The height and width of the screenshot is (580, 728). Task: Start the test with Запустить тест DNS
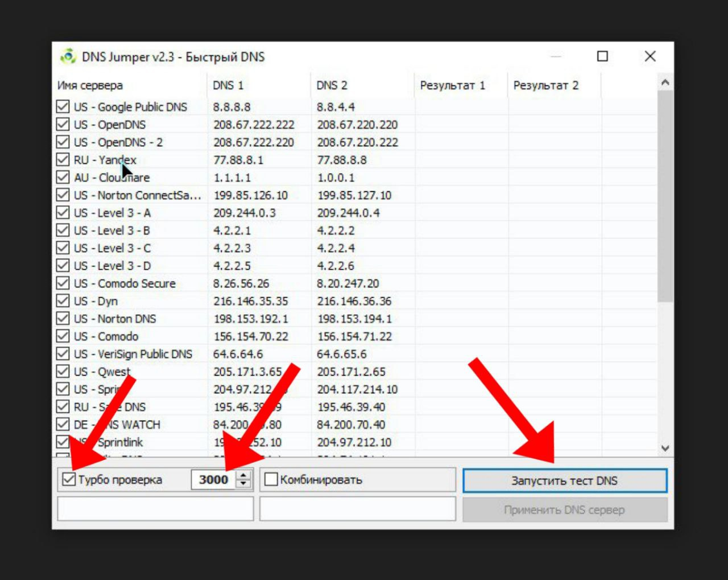tap(564, 480)
